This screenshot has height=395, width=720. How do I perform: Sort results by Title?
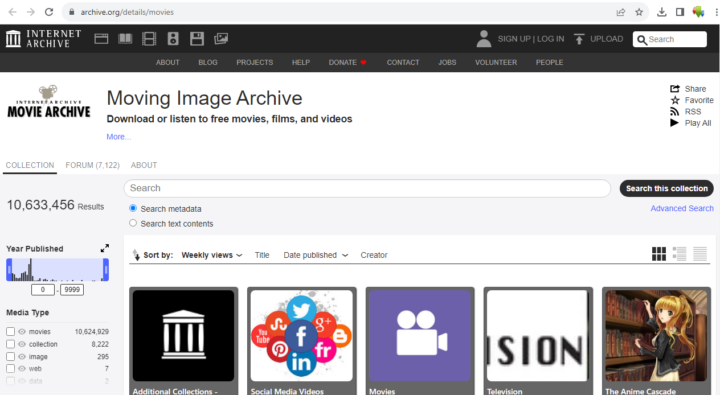(x=262, y=255)
